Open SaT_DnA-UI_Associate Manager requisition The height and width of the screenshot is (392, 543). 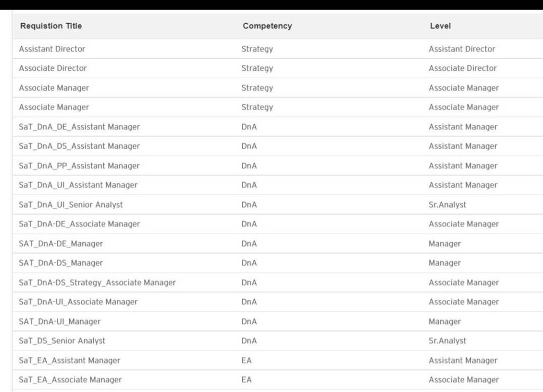tap(78, 302)
